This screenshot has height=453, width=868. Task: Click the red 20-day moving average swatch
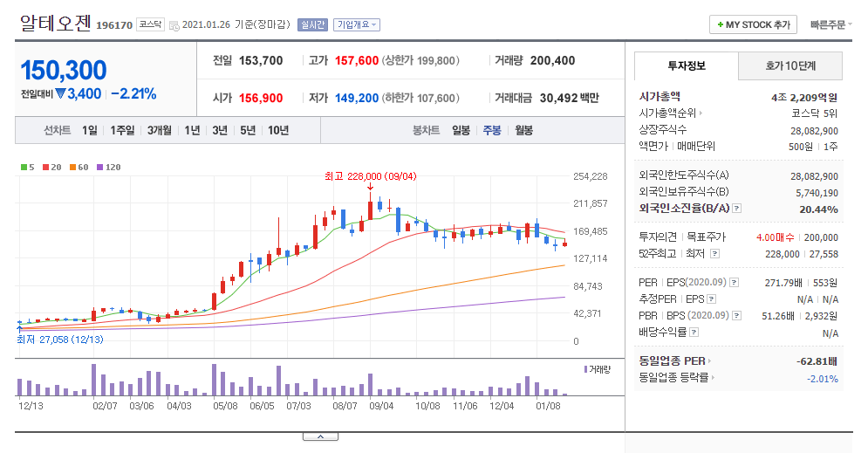[x=46, y=168]
